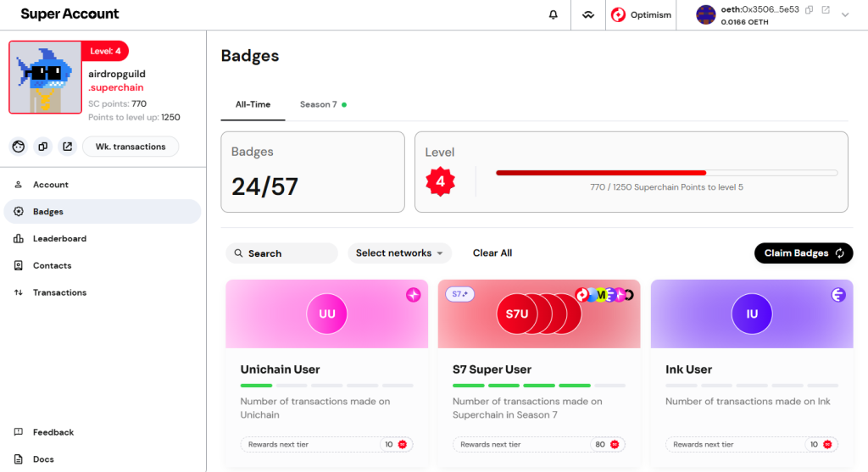Click the copy icon below shark avatar
This screenshot has height=472, width=868.
point(42,147)
